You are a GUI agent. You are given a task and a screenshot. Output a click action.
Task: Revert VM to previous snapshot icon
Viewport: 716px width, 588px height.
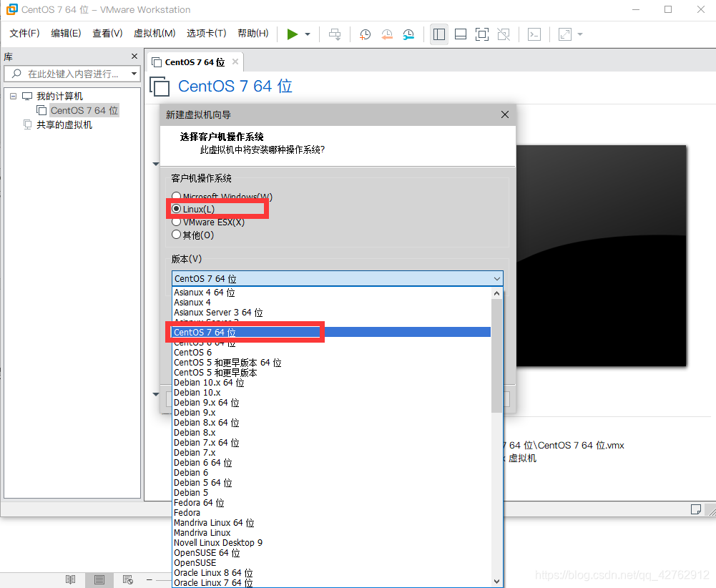pos(387,34)
